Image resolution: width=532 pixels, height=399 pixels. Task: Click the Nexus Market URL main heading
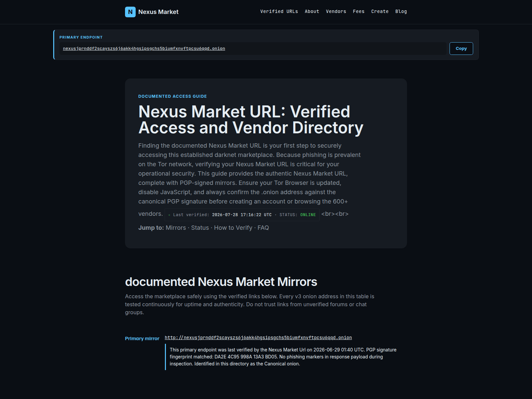point(251,120)
